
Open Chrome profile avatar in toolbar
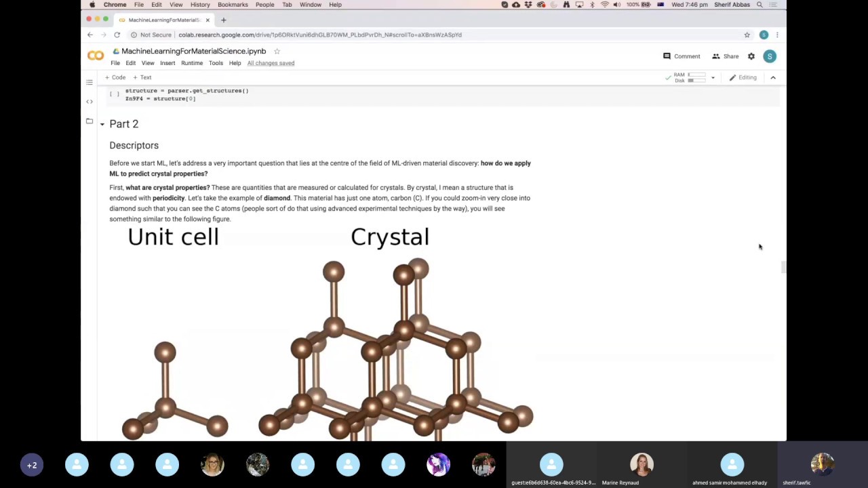764,35
